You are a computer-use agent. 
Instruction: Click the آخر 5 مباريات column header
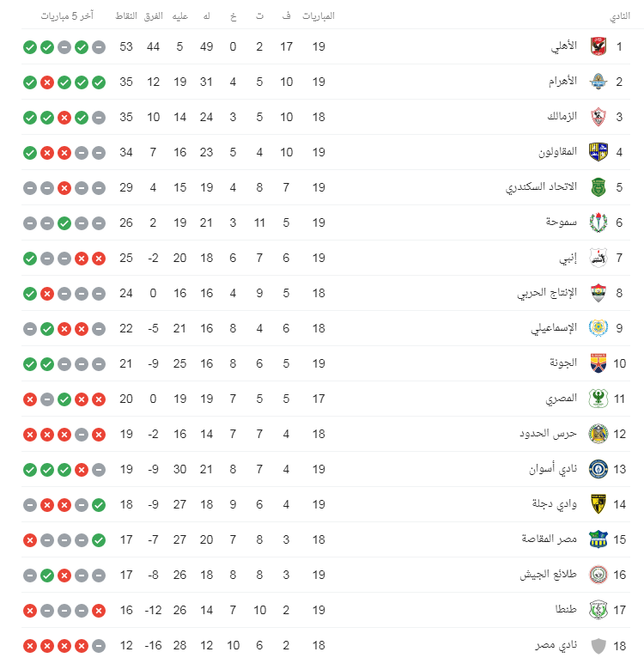[67, 16]
